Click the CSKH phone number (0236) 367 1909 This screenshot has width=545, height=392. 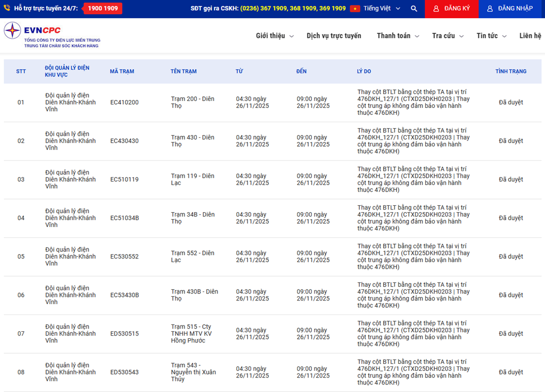[264, 9]
